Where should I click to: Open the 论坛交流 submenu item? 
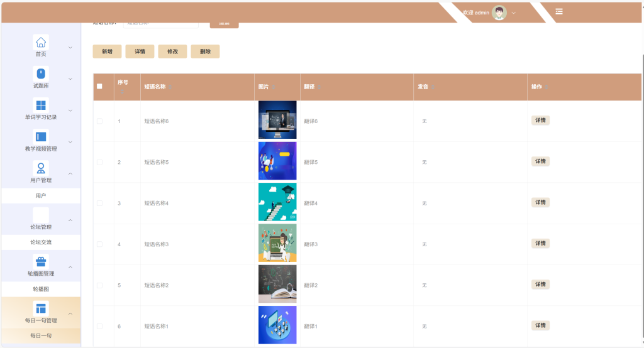[41, 242]
